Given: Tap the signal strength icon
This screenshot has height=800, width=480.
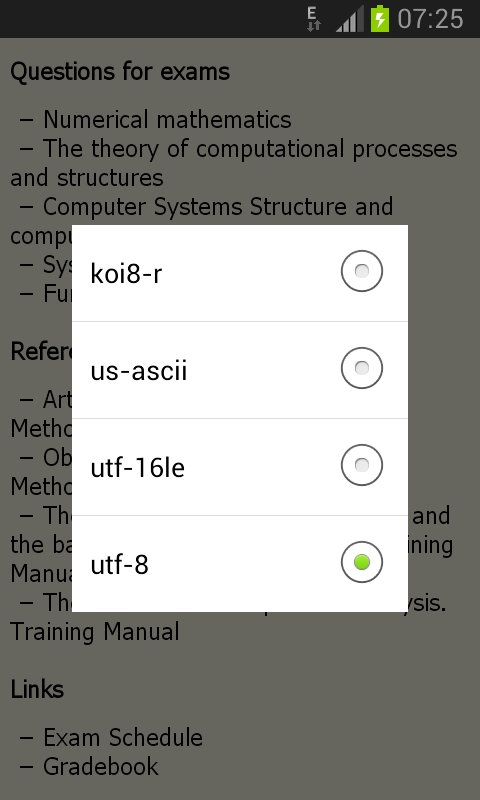Looking at the screenshot, I should pyautogui.click(x=349, y=19).
